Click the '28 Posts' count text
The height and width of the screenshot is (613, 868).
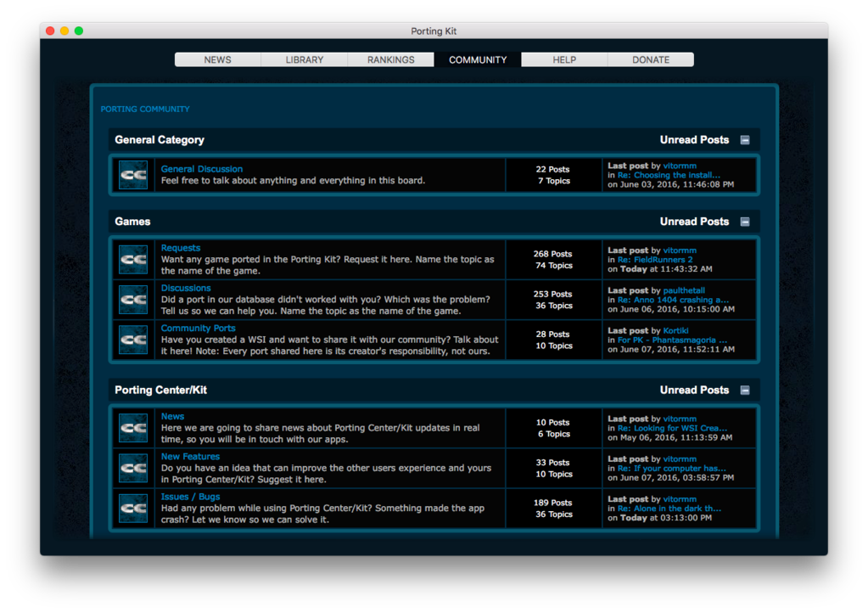pyautogui.click(x=552, y=335)
